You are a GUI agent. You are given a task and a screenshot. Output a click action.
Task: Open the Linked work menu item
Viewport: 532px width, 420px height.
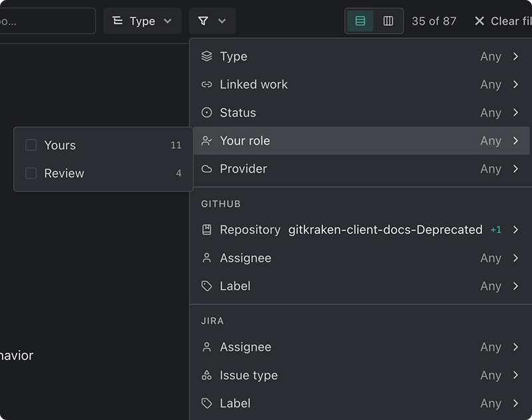coord(361,84)
